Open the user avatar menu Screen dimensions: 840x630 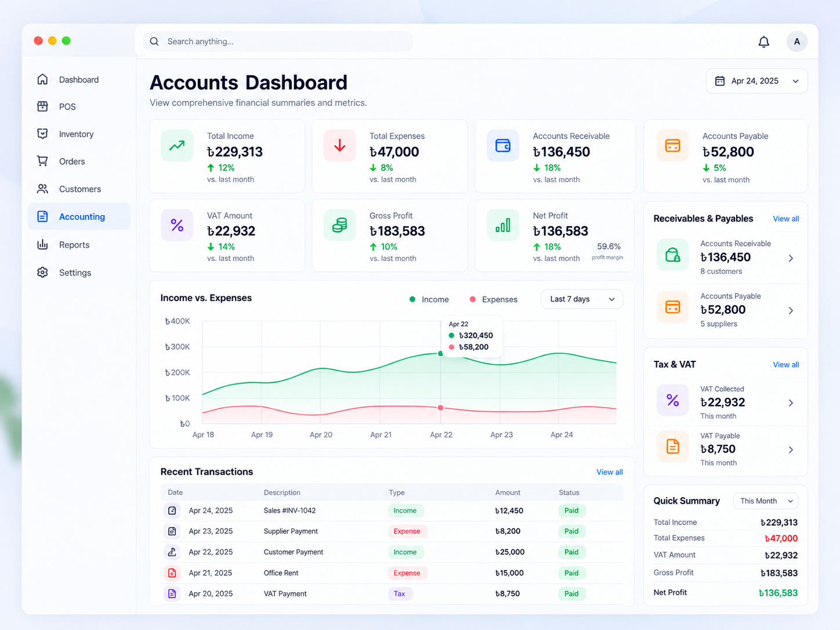796,42
